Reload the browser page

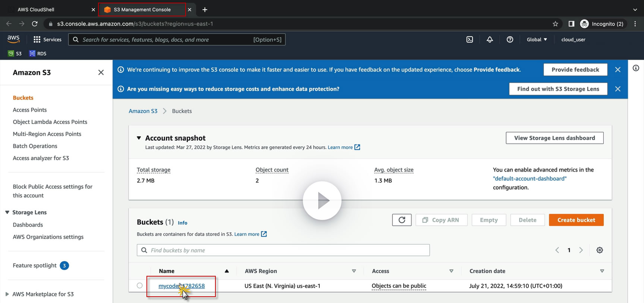point(35,24)
